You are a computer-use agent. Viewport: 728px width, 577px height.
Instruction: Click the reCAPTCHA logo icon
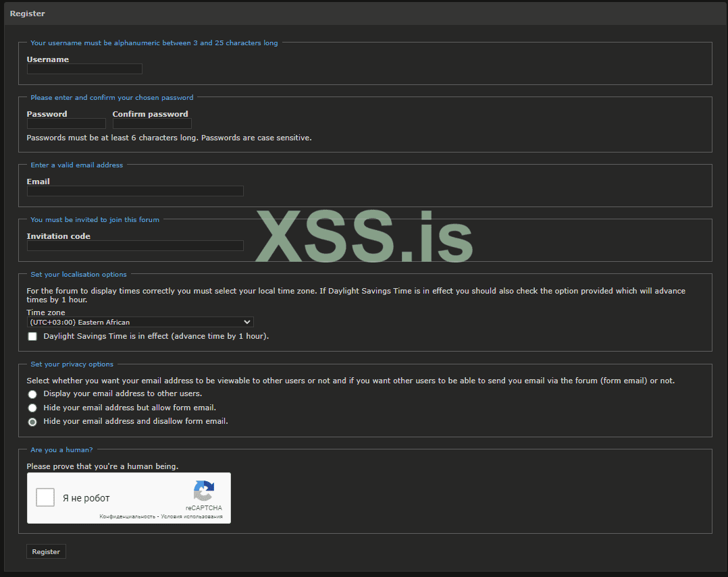pyautogui.click(x=204, y=491)
